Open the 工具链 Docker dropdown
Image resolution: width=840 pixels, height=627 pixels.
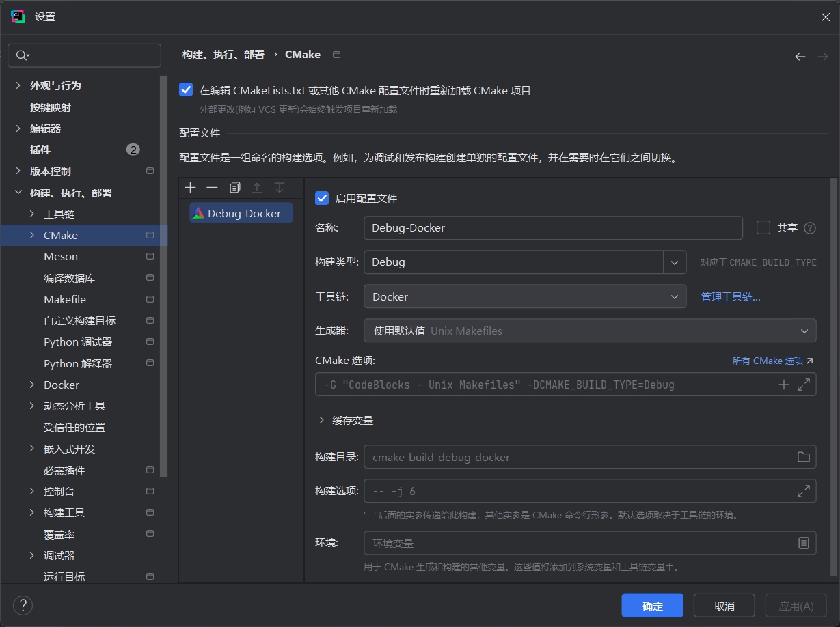pyautogui.click(x=524, y=297)
